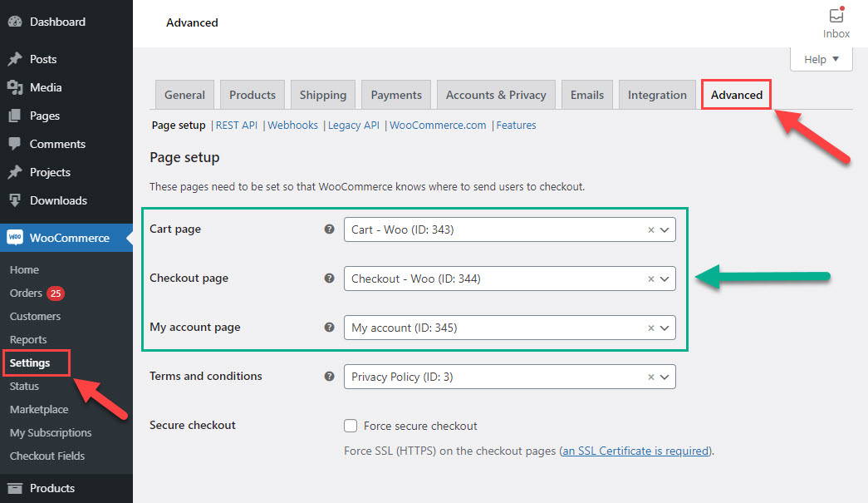Screen dimensions: 868x503
Task: Open the Legacy API section link
Action: (x=354, y=126)
